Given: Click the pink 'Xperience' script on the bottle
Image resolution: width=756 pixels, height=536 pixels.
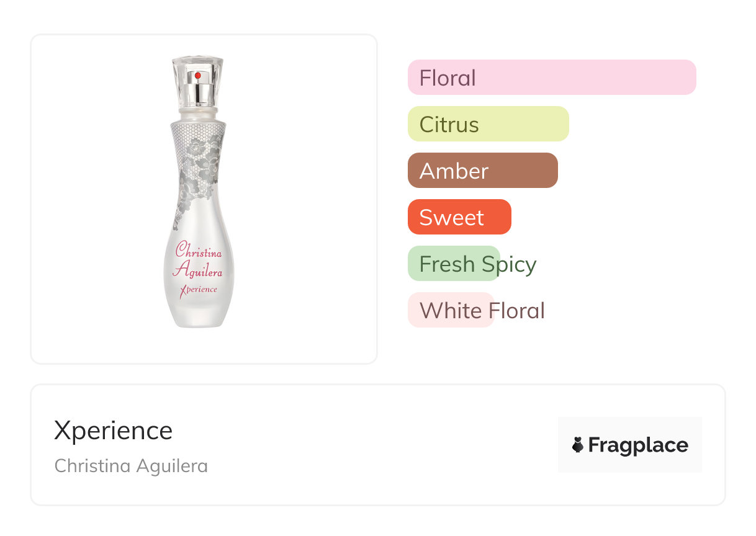Looking at the screenshot, I should [198, 289].
